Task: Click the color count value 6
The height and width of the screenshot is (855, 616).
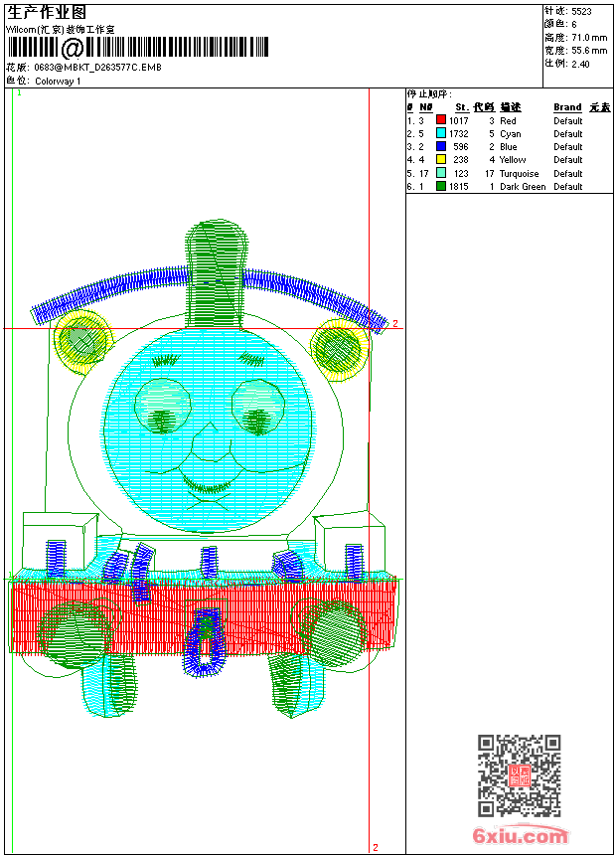Action: click(574, 25)
